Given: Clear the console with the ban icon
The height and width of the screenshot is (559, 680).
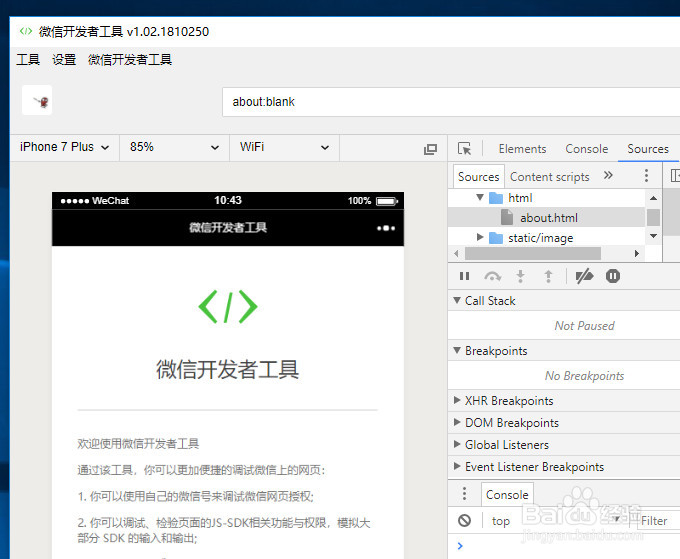Looking at the screenshot, I should tap(464, 520).
